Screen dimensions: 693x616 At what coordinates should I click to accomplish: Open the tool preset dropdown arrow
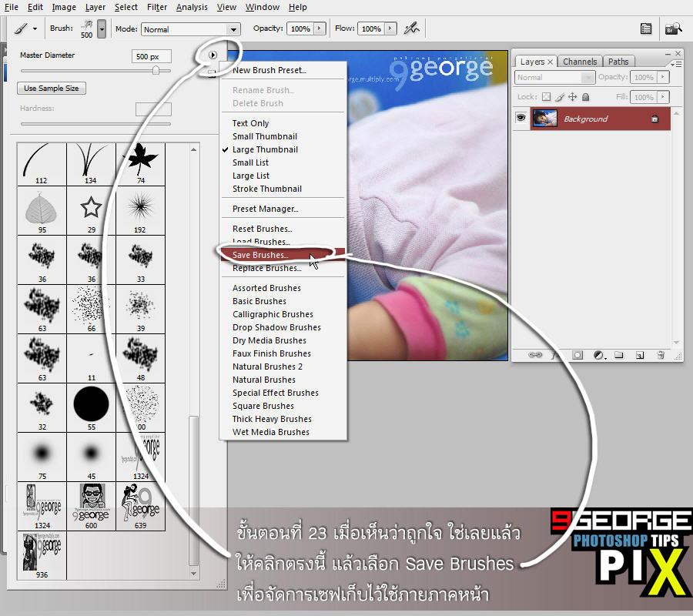pyautogui.click(x=35, y=29)
